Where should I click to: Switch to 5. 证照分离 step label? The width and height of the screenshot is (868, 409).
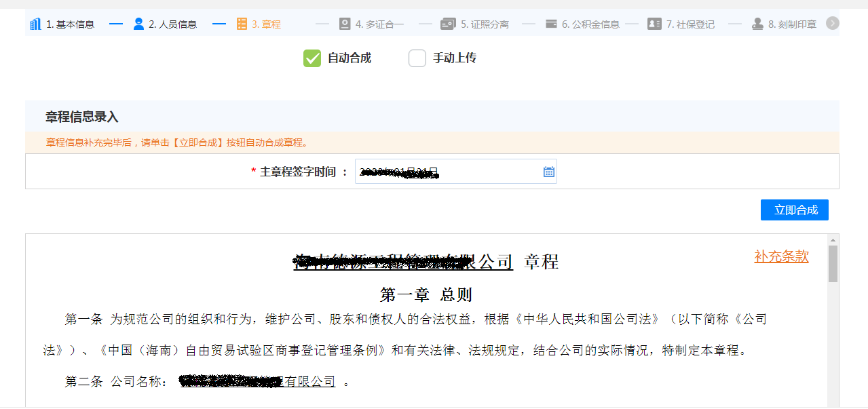tap(485, 24)
